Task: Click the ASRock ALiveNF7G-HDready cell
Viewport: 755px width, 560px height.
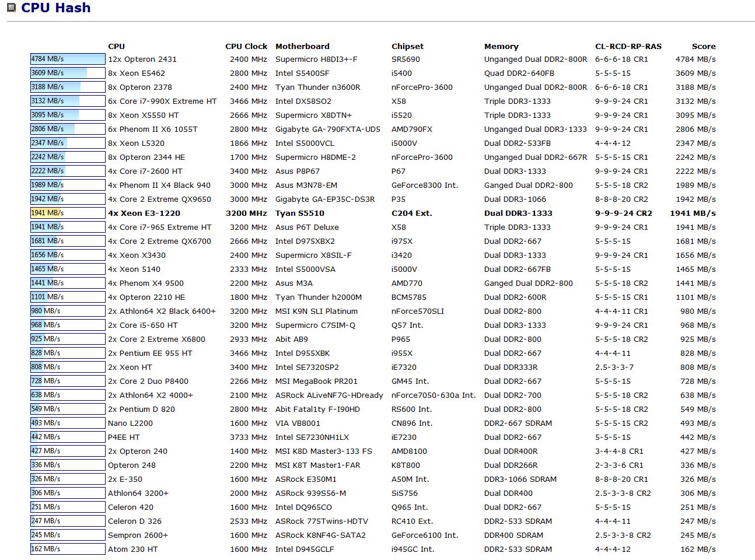Action: (329, 395)
